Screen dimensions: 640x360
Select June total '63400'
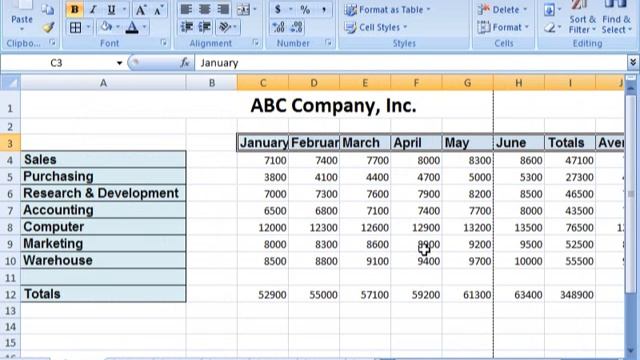pos(519,294)
